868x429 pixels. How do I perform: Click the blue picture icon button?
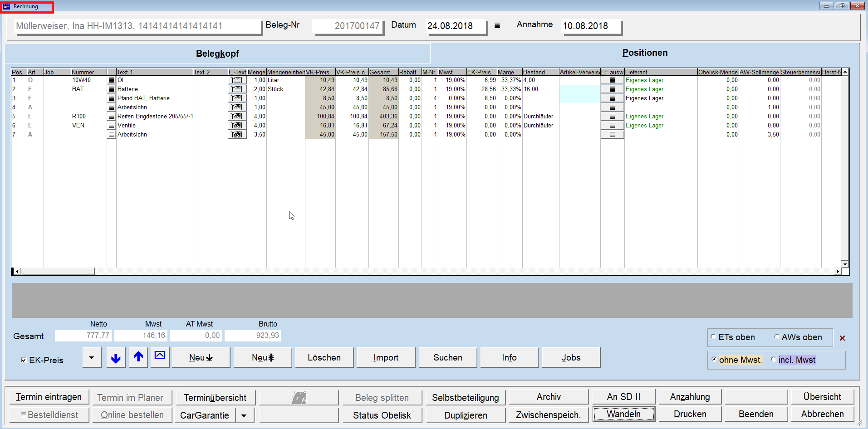160,358
